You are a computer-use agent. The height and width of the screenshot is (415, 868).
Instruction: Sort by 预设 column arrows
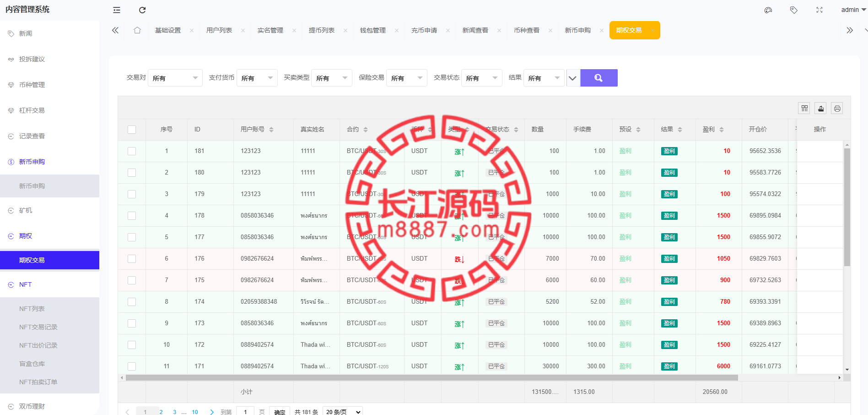(638, 130)
